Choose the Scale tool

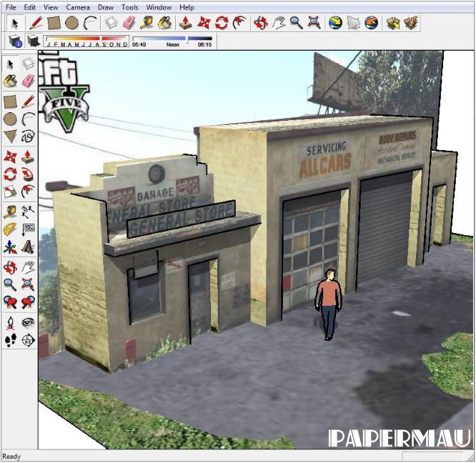[x=10, y=191]
